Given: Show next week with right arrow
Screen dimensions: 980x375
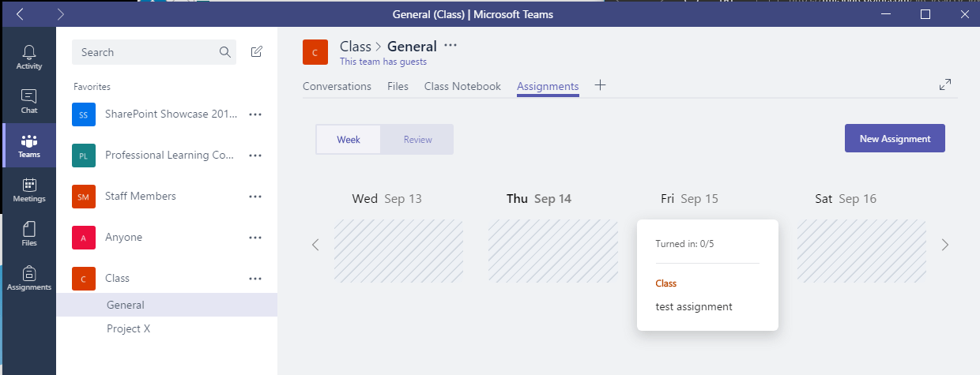Looking at the screenshot, I should 945,245.
